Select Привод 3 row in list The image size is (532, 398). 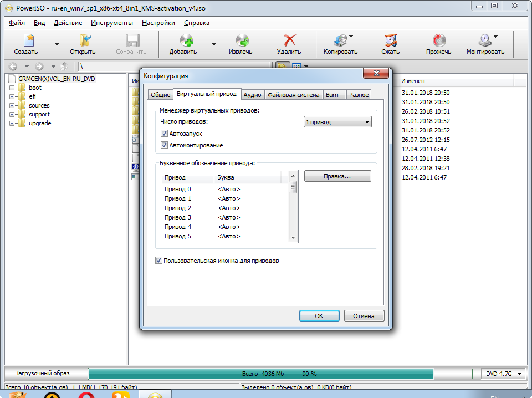pos(226,217)
